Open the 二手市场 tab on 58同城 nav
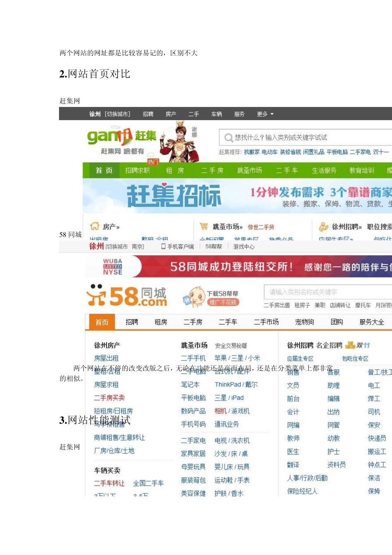 click(266, 322)
